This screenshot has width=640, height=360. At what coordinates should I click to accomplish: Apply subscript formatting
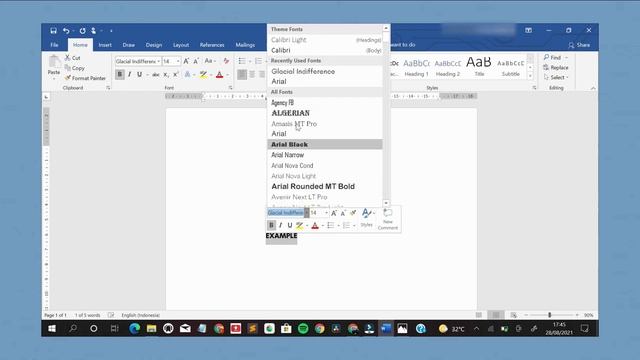tap(166, 75)
